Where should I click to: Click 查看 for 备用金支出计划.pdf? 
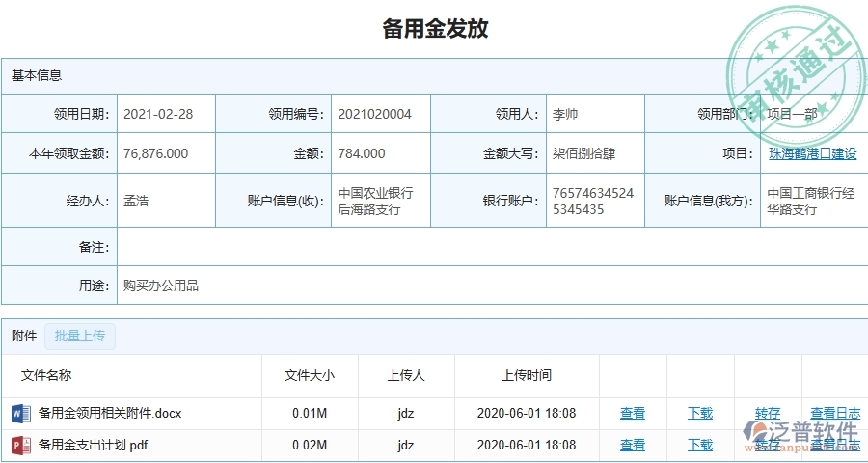coord(633,446)
